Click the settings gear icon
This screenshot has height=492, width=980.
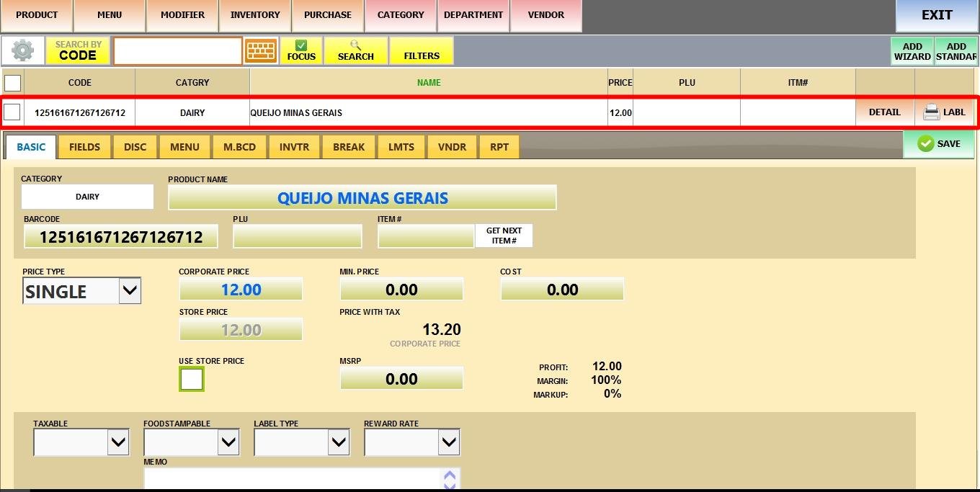pos(22,51)
